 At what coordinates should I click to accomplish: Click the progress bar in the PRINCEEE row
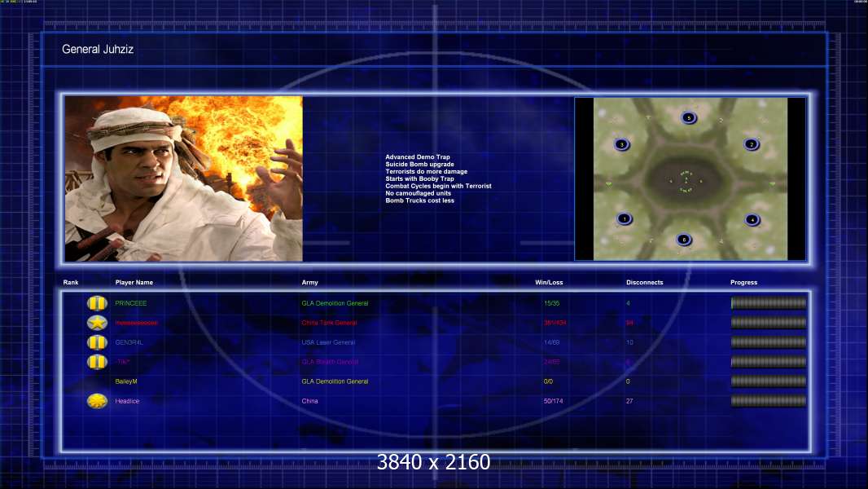(769, 303)
